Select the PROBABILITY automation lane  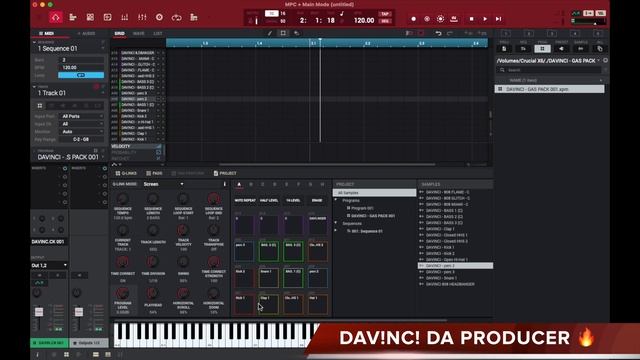136,152
